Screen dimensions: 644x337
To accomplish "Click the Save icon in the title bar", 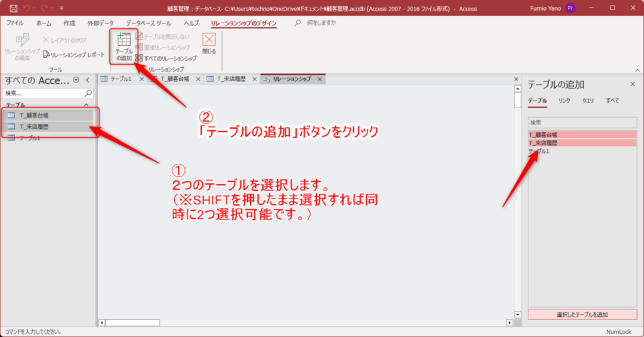I will [x=13, y=8].
